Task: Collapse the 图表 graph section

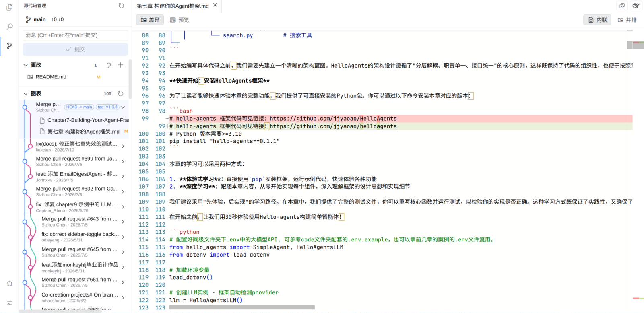Action: (x=26, y=94)
